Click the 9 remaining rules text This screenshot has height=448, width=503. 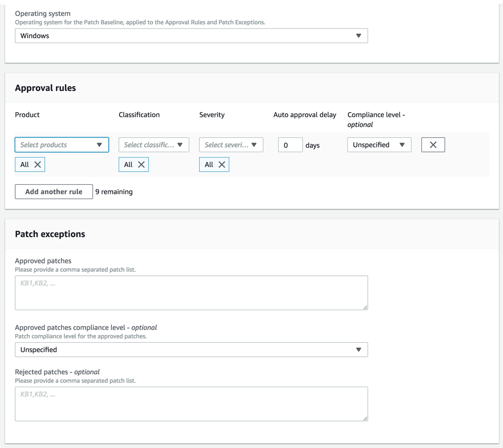(x=114, y=192)
